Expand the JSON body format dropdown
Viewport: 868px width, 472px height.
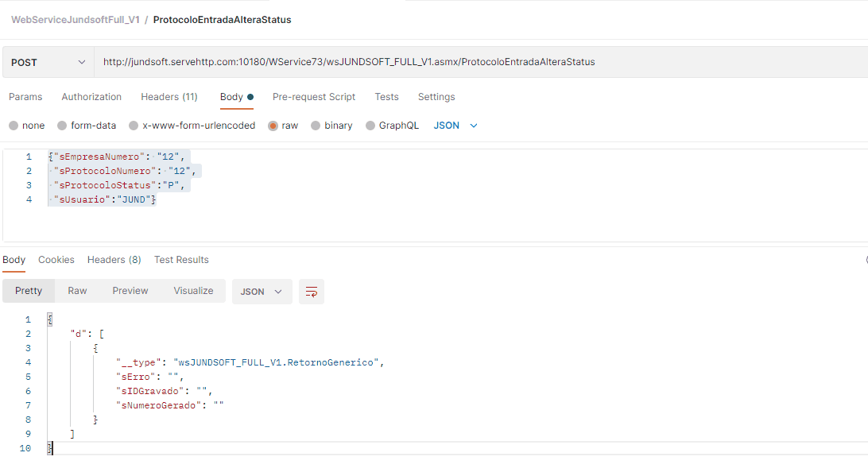(x=455, y=126)
